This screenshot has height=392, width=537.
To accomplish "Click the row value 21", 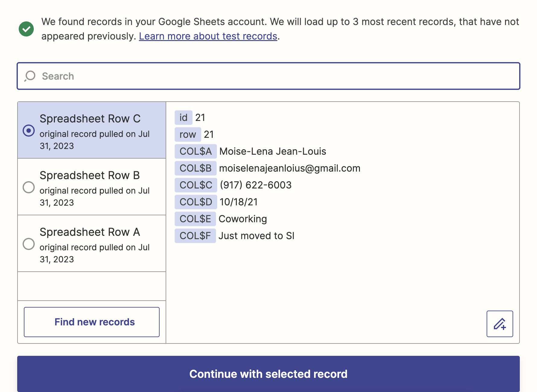I will click(x=209, y=134).
